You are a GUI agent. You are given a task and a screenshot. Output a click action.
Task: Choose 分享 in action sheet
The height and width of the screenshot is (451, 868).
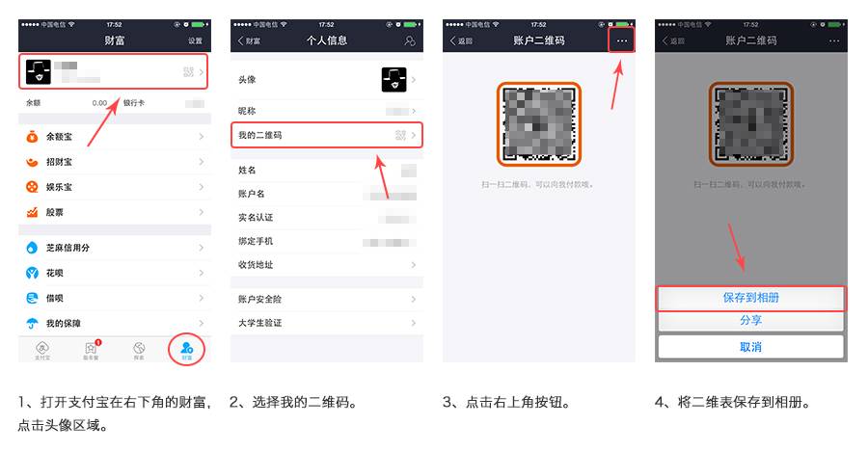pyautogui.click(x=750, y=320)
